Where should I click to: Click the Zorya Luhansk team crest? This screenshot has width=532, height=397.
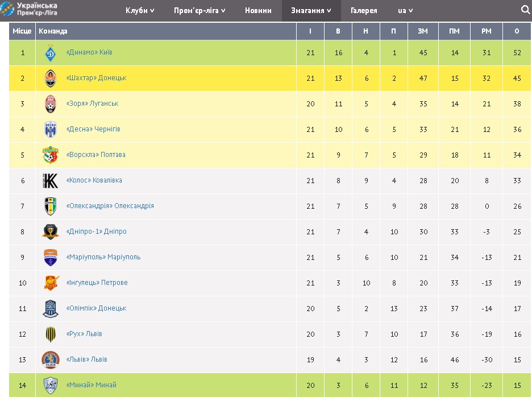[51, 104]
